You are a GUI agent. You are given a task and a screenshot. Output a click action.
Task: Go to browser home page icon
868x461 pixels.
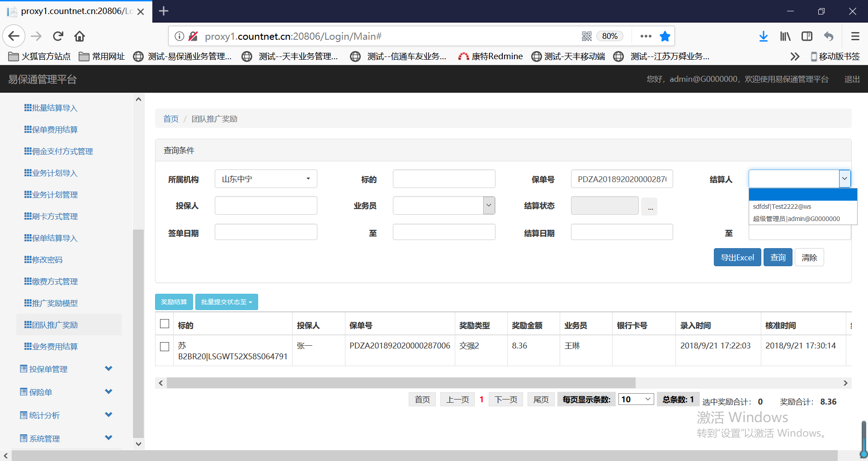(80, 36)
